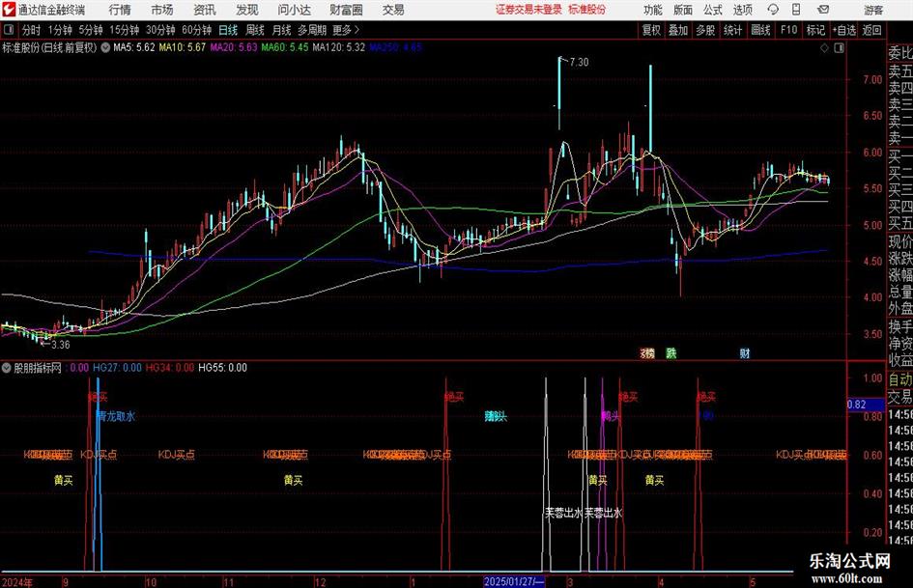Switch to the 15分钟 period tab
The image size is (913, 588).
[x=125, y=30]
